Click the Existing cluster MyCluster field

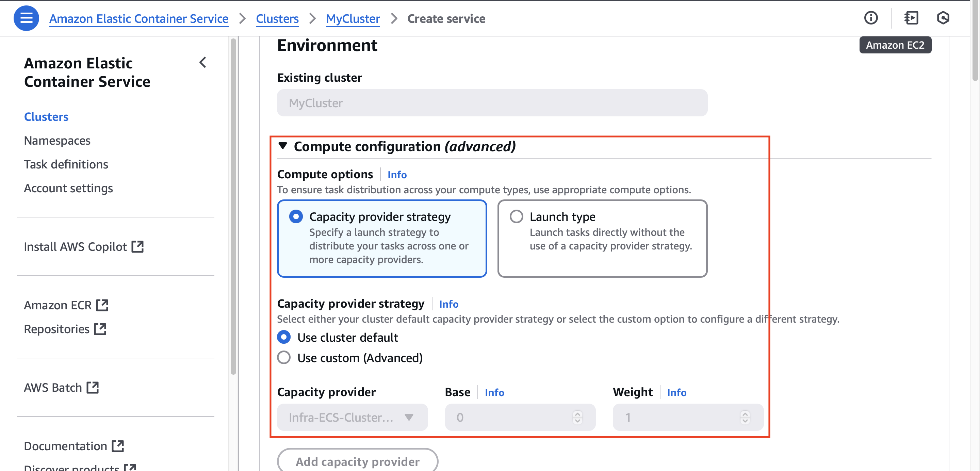pos(492,103)
